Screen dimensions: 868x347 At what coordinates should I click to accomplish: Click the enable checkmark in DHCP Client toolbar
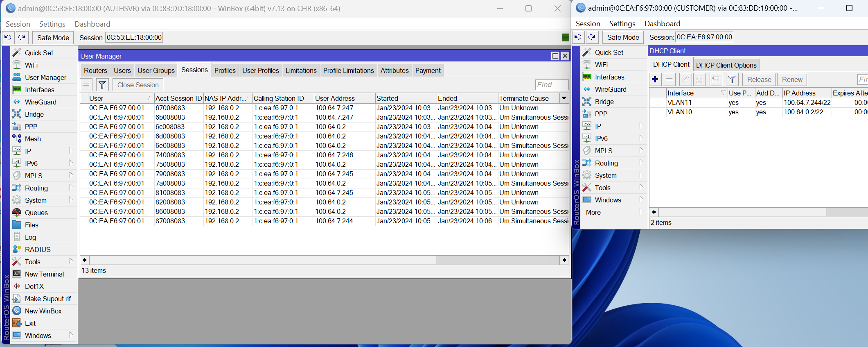coord(685,79)
